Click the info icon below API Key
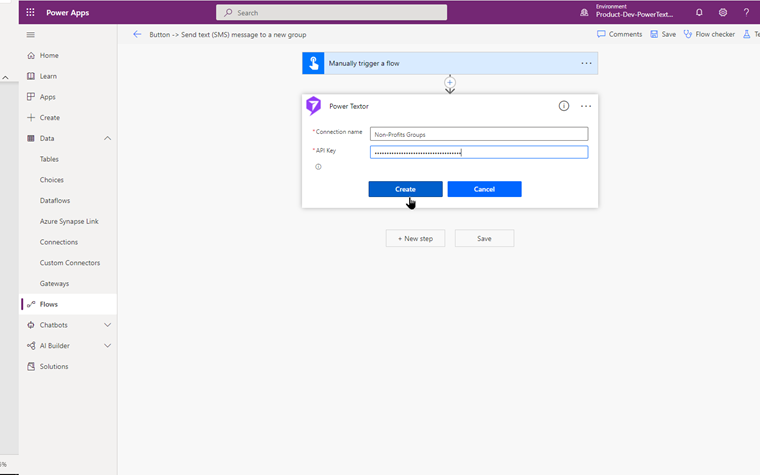 click(x=318, y=167)
